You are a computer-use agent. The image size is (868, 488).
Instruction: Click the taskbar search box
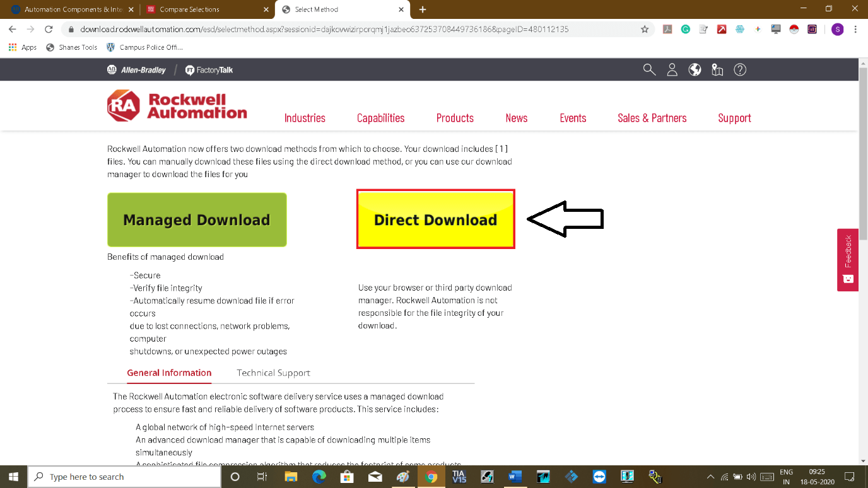[x=125, y=477]
